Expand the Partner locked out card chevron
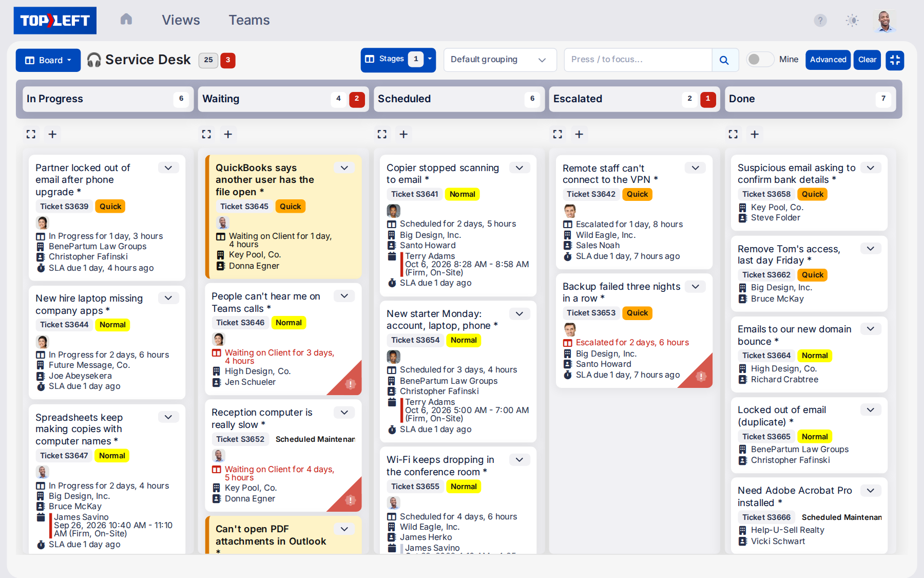 (168, 168)
